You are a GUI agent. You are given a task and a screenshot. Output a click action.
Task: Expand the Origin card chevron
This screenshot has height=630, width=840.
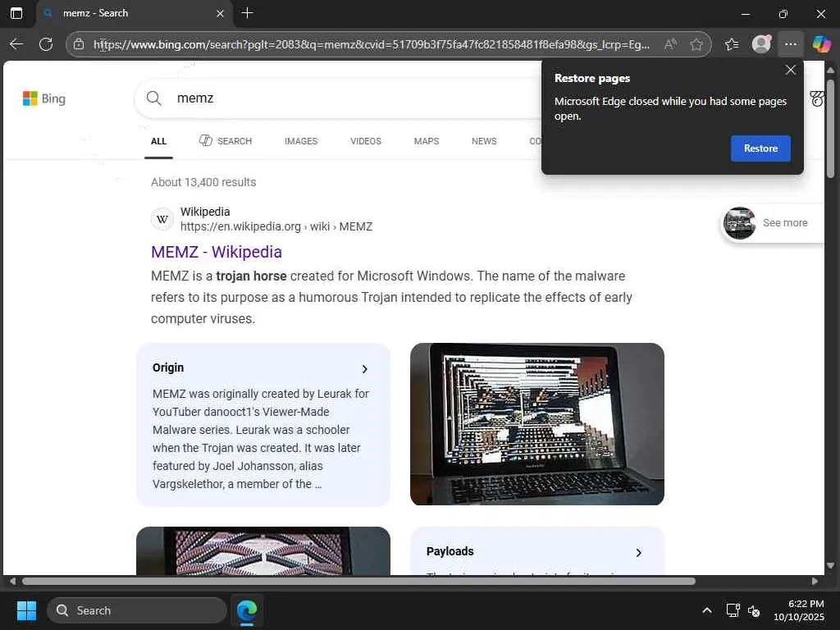pos(365,369)
